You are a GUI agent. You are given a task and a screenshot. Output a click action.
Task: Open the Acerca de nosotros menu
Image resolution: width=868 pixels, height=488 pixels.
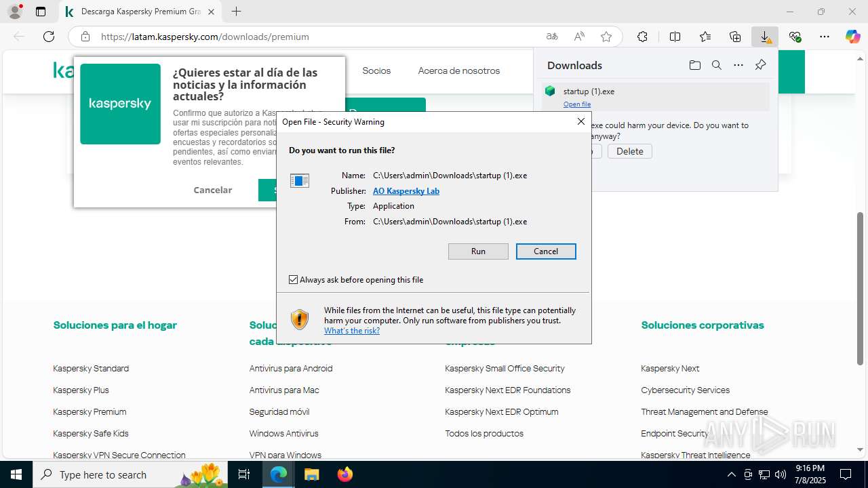[459, 70]
